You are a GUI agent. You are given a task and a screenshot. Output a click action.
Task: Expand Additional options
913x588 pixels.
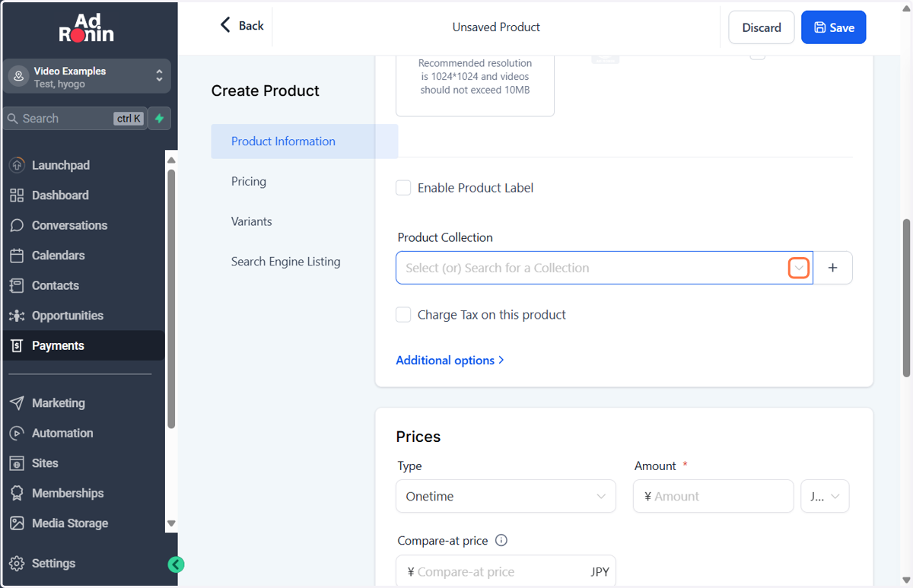click(450, 361)
